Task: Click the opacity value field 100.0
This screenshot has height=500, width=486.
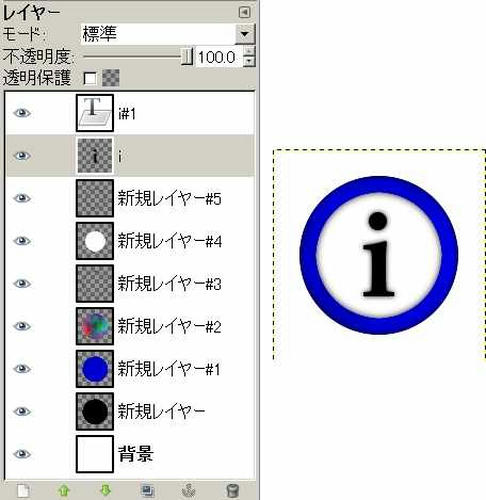Action: (x=219, y=57)
